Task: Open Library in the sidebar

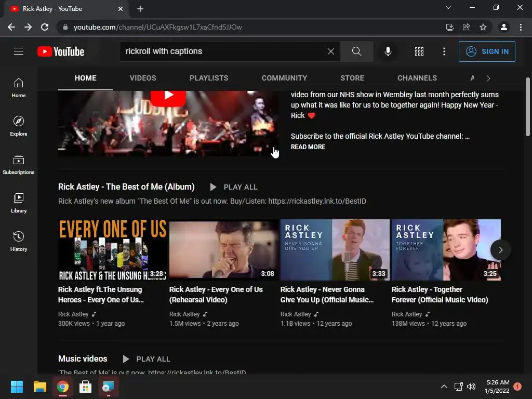Action: [19, 203]
